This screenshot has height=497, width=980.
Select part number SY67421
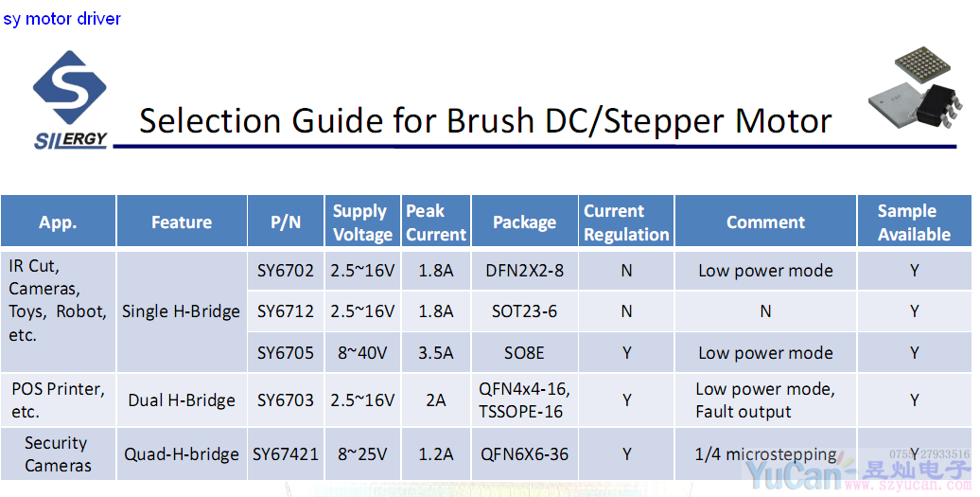[x=286, y=454]
